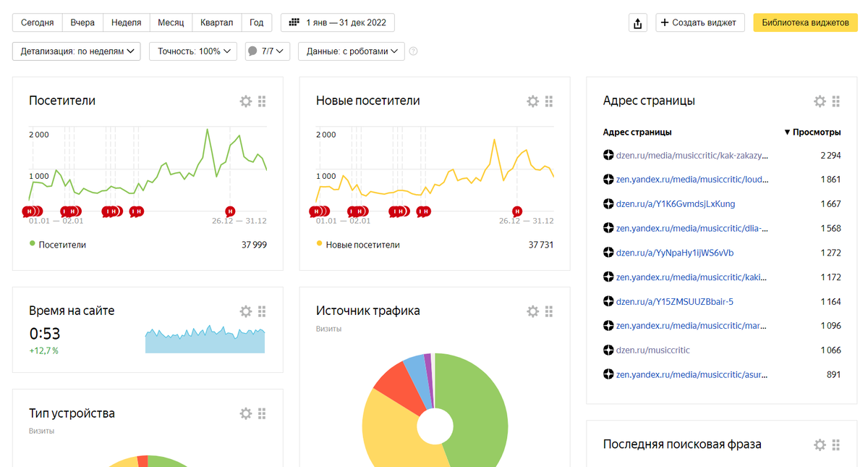Open dzen.ru/media/musiccritic/kak-zakazy link
This screenshot has width=868, height=467.
tap(692, 155)
